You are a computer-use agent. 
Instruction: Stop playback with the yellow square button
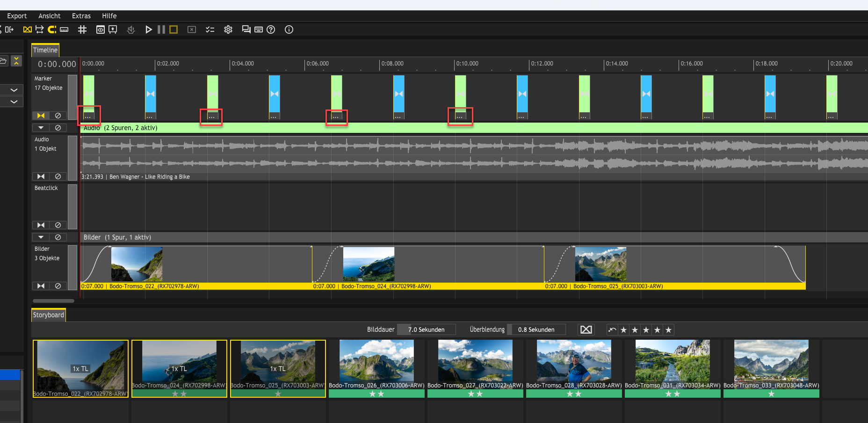[x=174, y=29]
